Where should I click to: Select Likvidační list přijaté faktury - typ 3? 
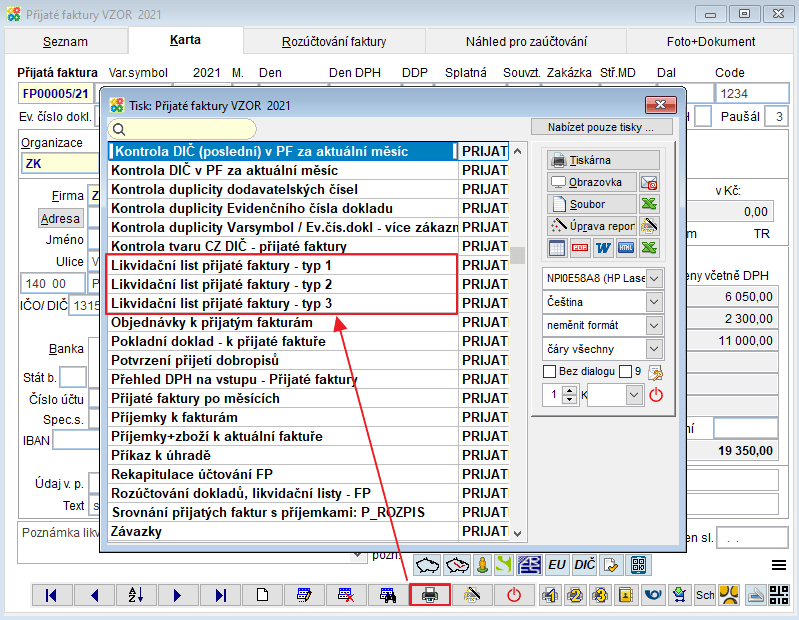(282, 304)
